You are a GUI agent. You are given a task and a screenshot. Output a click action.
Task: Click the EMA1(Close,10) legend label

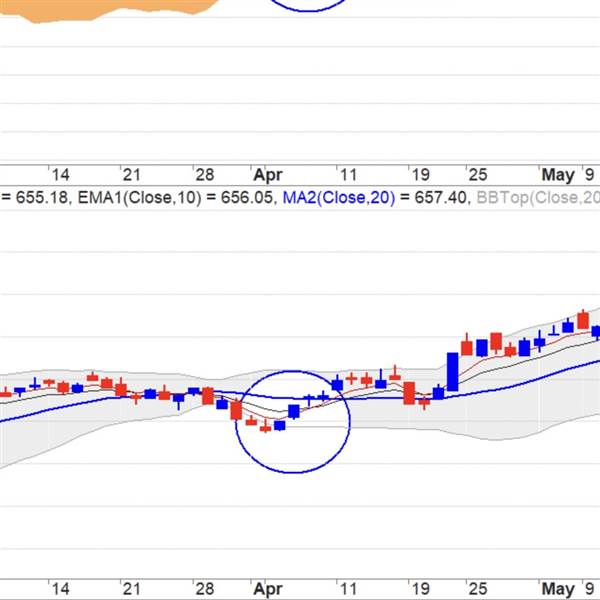[139, 197]
